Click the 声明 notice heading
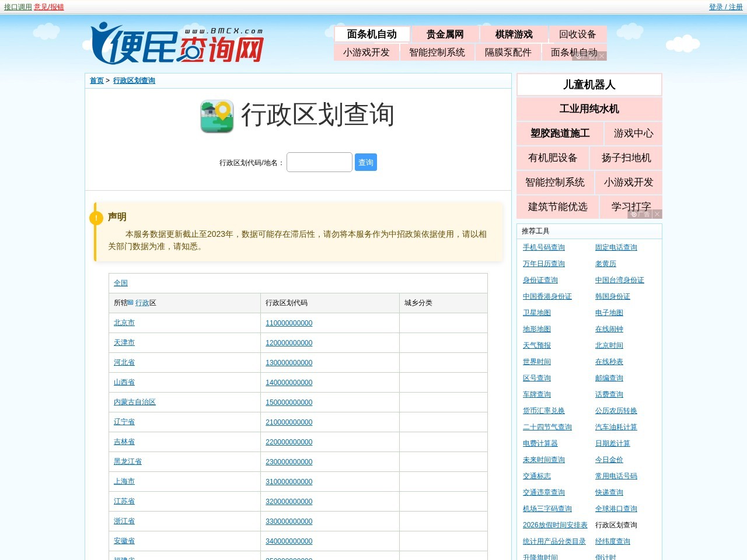 tap(117, 216)
